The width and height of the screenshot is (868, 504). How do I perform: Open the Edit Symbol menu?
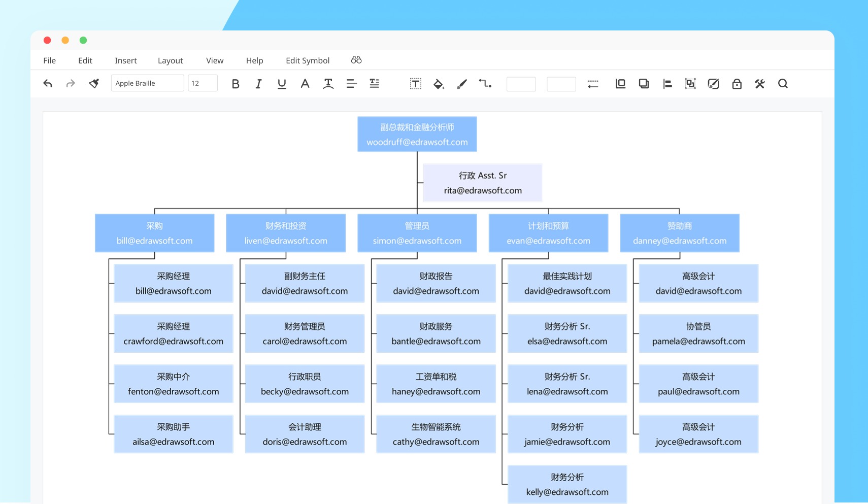pos(308,60)
